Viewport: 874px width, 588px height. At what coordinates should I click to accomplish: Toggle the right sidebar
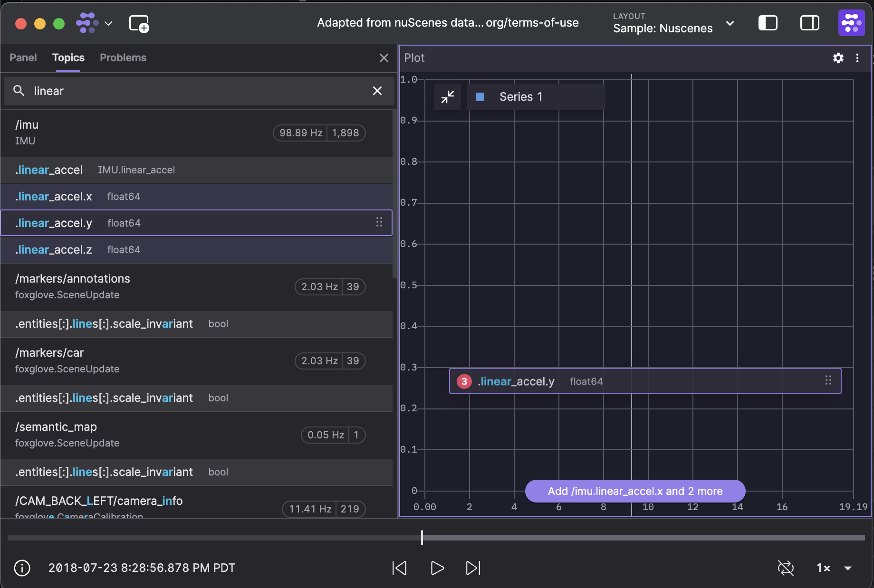pyautogui.click(x=809, y=23)
